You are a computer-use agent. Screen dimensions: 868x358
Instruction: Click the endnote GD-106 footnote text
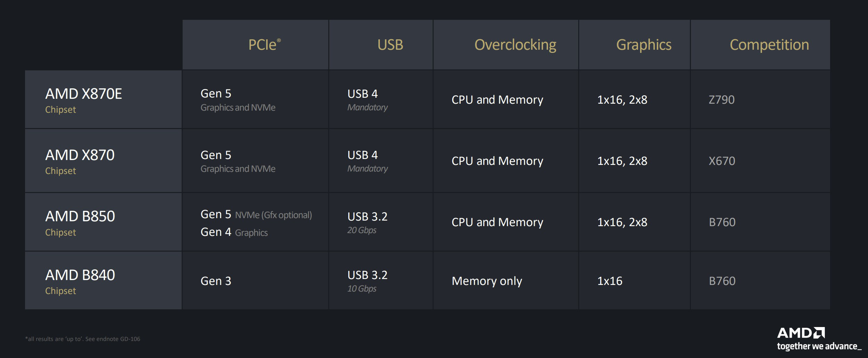(83, 339)
